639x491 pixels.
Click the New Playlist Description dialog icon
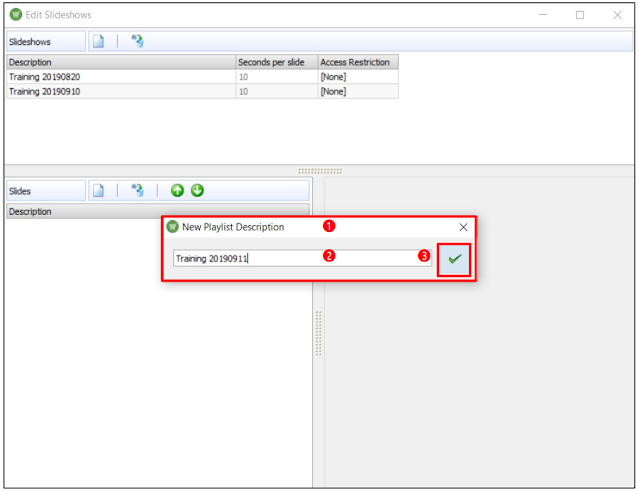pyautogui.click(x=173, y=226)
